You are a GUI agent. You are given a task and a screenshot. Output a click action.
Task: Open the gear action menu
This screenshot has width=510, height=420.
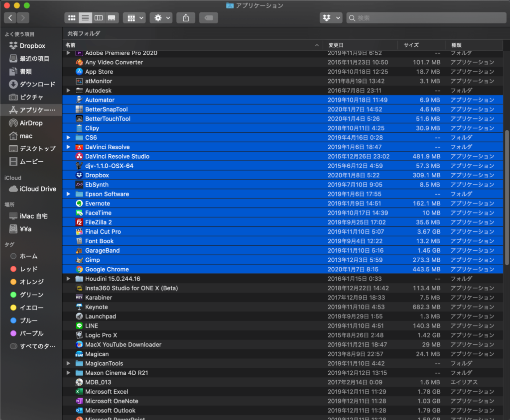coord(161,18)
